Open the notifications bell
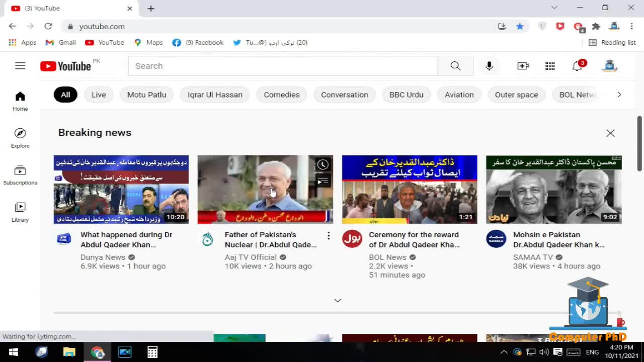The width and height of the screenshot is (644, 362). coord(578,66)
